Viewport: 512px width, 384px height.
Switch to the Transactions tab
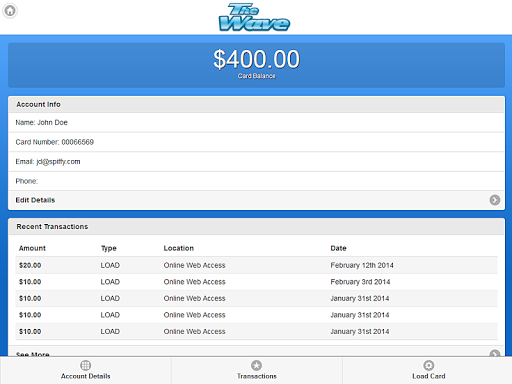pos(257,370)
